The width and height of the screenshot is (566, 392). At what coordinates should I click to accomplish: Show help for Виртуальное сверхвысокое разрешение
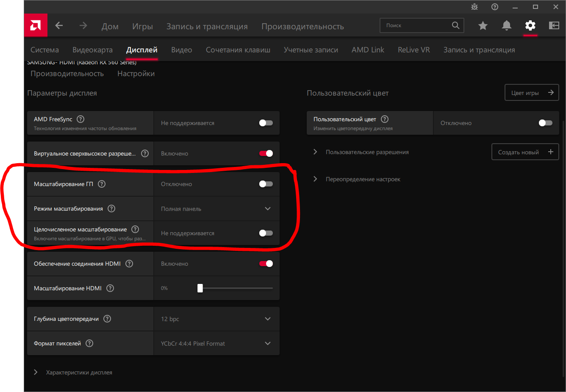[145, 153]
